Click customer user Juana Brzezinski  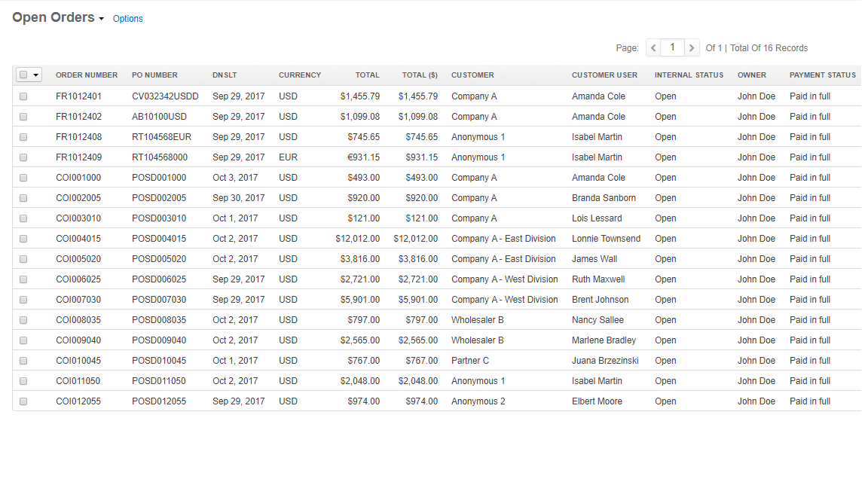(x=605, y=361)
